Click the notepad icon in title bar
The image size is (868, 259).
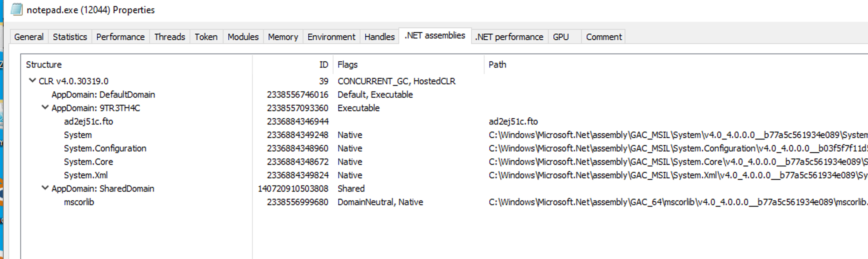point(16,9)
